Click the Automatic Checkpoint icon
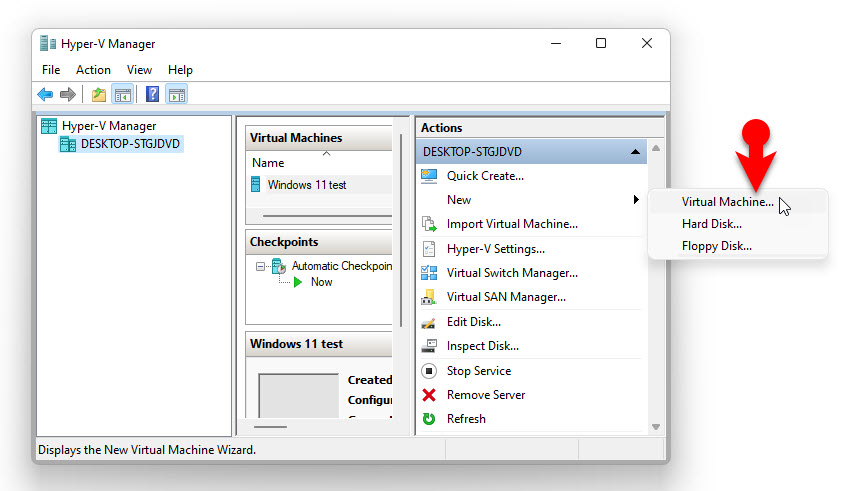Image resolution: width=853 pixels, height=491 pixels. 279,266
